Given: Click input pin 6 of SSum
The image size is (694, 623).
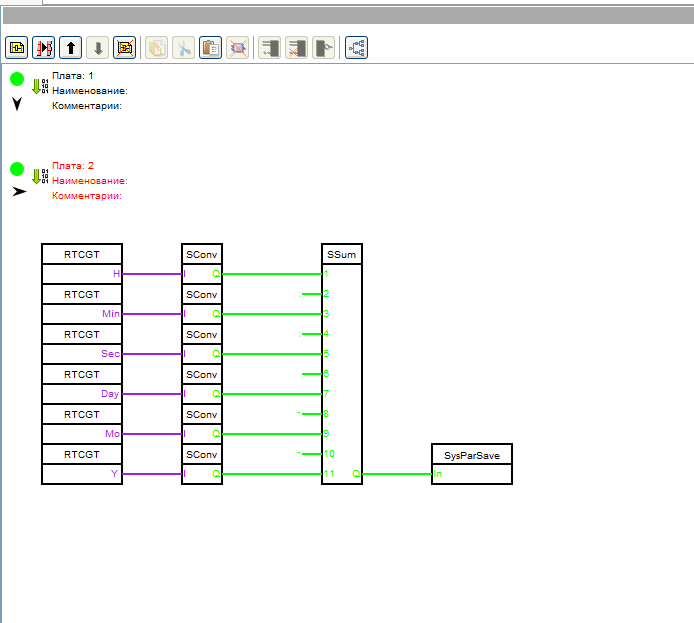Looking at the screenshot, I should [326, 373].
